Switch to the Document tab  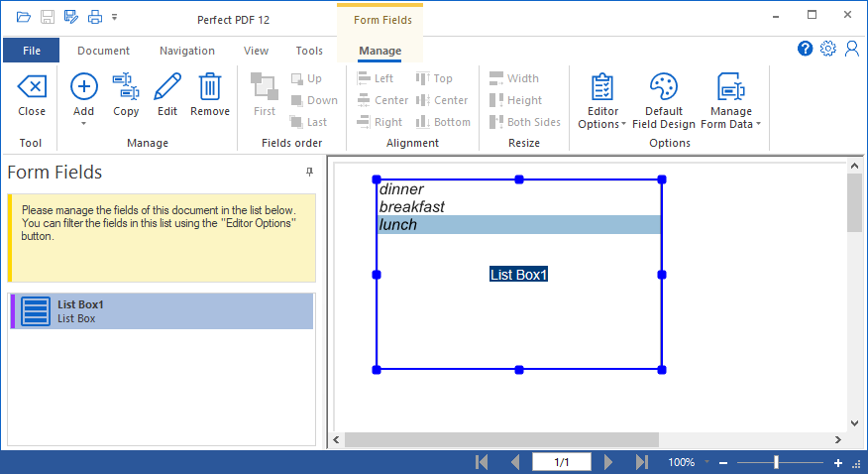click(103, 51)
